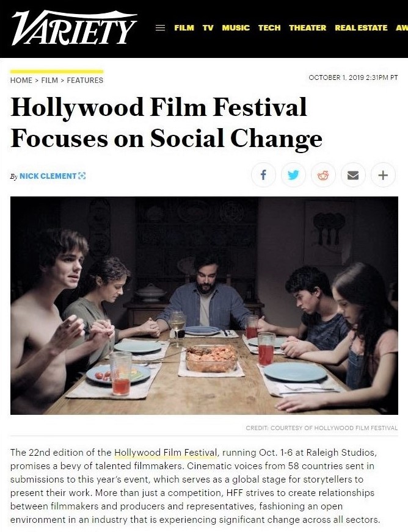Go to the Music section
The width and height of the screenshot is (408, 532).
click(x=236, y=27)
